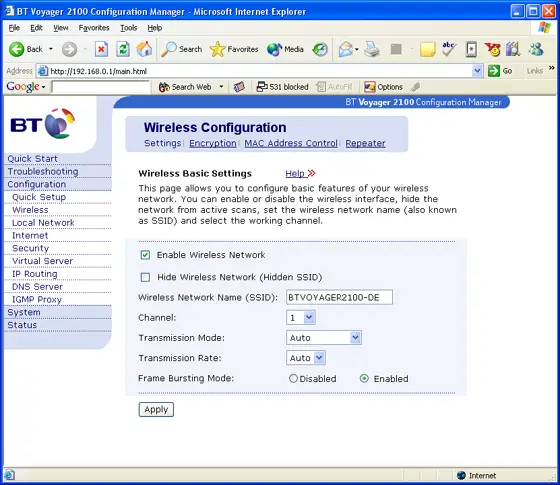Open the Favorites star toolbar button
Image resolution: width=560 pixels, height=485 pixels.
tap(234, 49)
